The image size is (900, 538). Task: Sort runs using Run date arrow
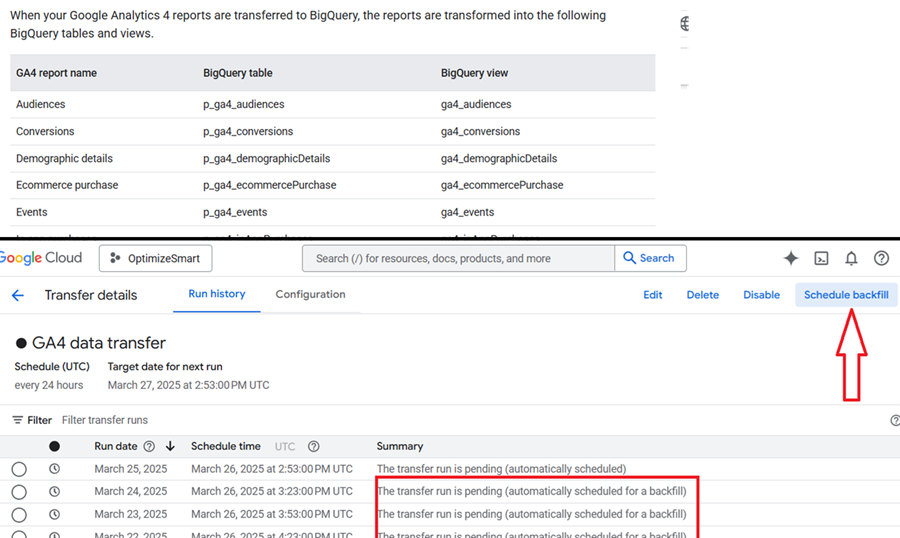click(170, 446)
